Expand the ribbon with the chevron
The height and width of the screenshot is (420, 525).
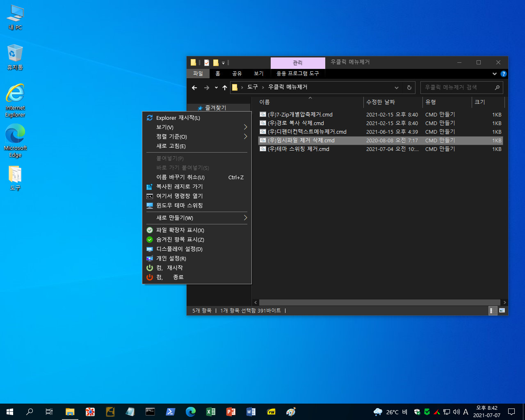click(495, 74)
